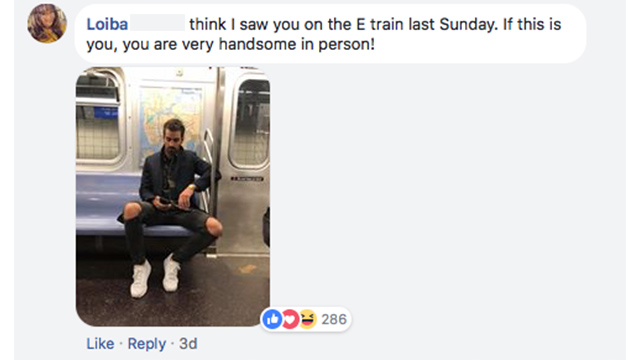Click the redacted surname beside Loiba
The width and height of the screenshot is (640, 360).
coord(158,23)
